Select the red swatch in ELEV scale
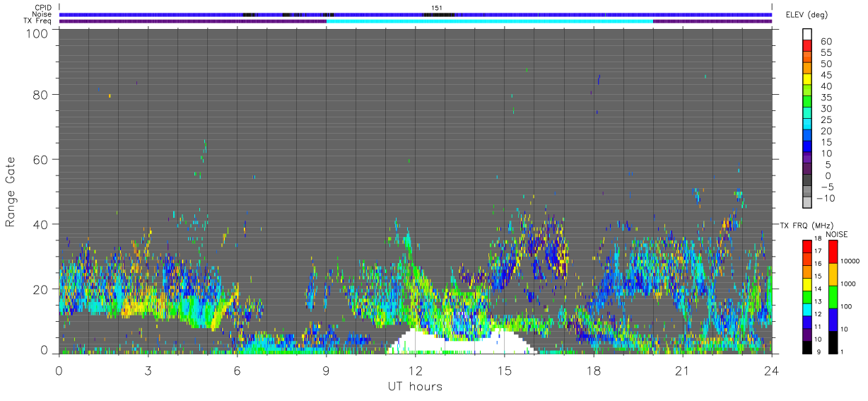Viewport: 868px width, 401px height. 807,45
